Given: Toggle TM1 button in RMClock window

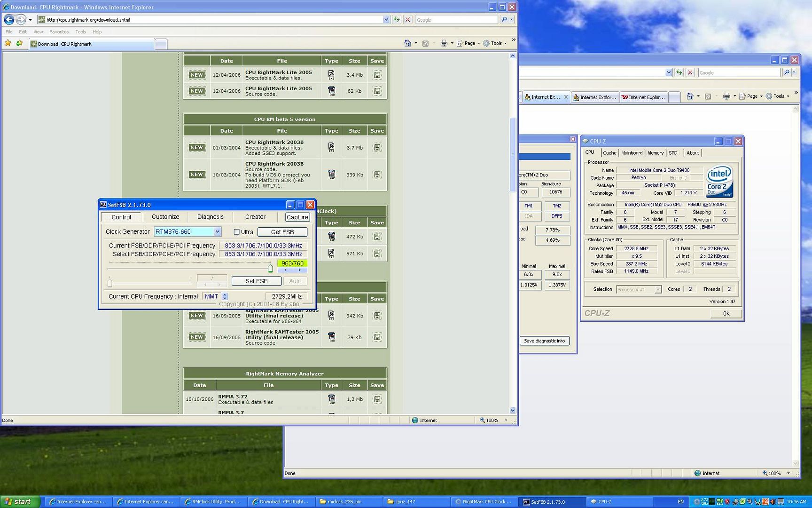Looking at the screenshot, I should 529,206.
